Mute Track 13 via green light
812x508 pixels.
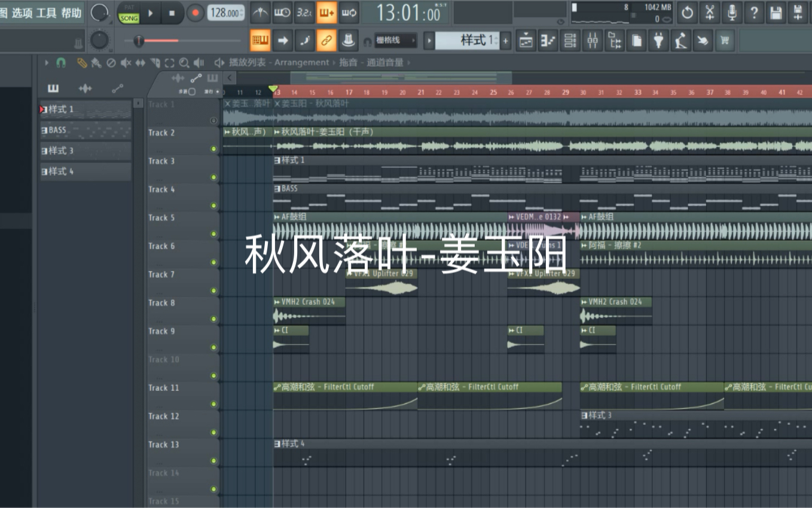213,461
